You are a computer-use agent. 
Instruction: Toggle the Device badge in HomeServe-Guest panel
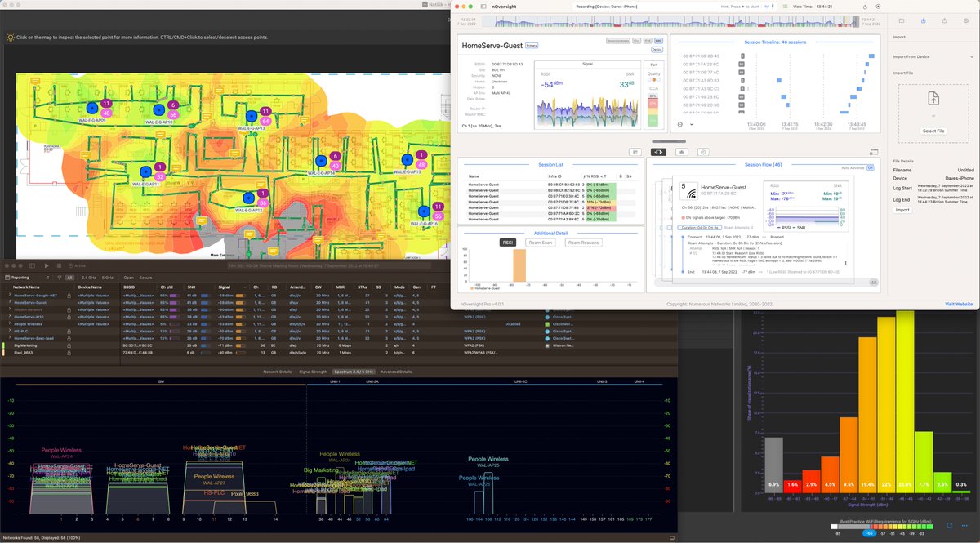657,50
